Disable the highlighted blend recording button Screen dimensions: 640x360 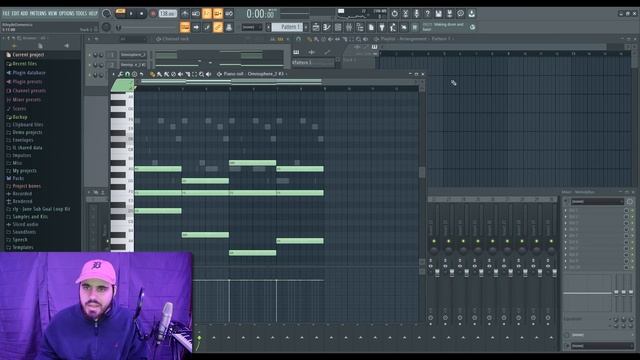(x=218, y=14)
